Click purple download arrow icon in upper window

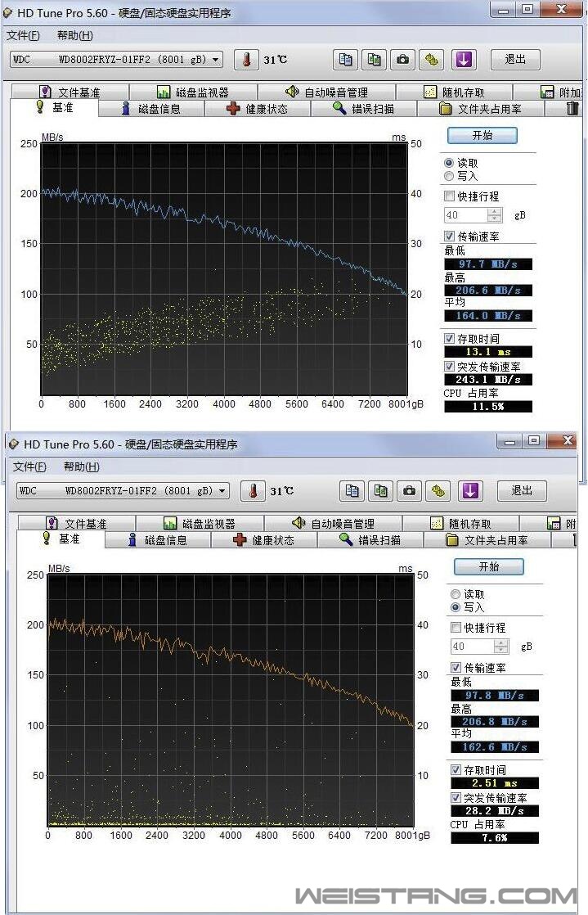[x=464, y=60]
